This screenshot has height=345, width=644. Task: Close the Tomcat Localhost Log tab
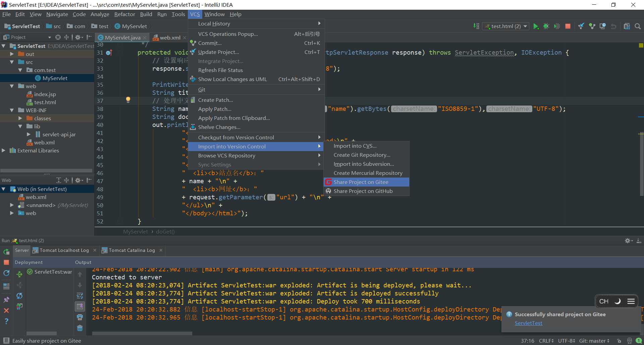[x=95, y=250]
